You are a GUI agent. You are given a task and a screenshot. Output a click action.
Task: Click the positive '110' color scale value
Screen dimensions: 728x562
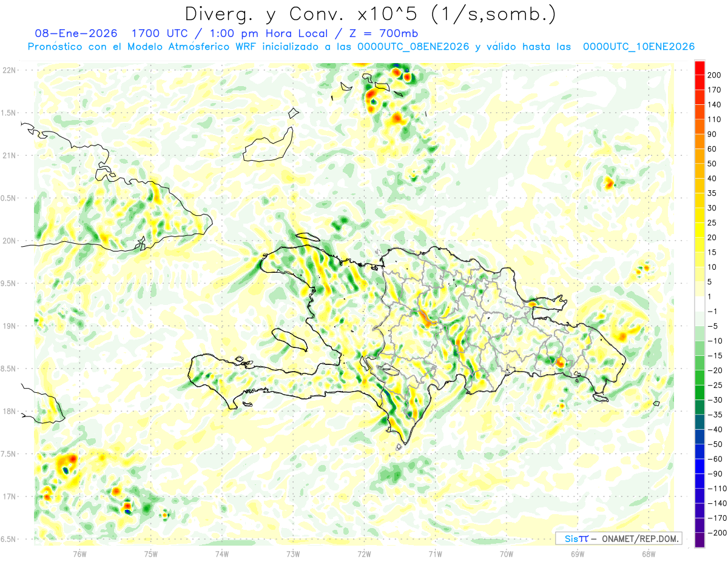[x=714, y=119]
